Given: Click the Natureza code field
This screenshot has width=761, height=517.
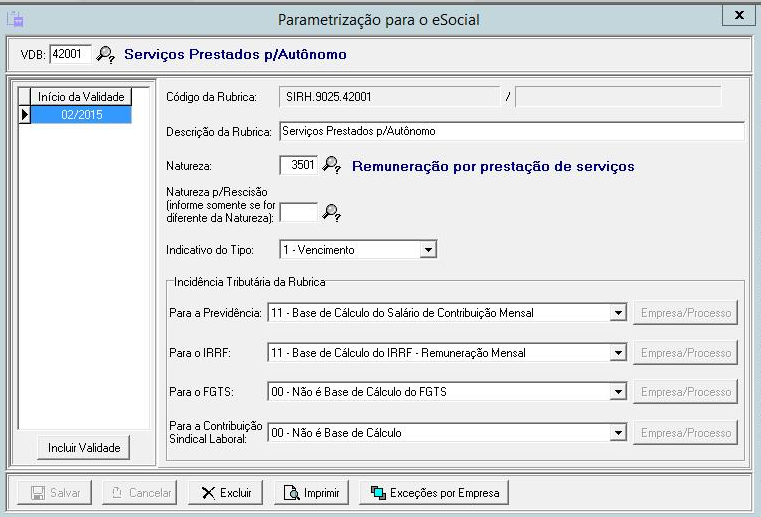Looking at the screenshot, I should (298, 165).
